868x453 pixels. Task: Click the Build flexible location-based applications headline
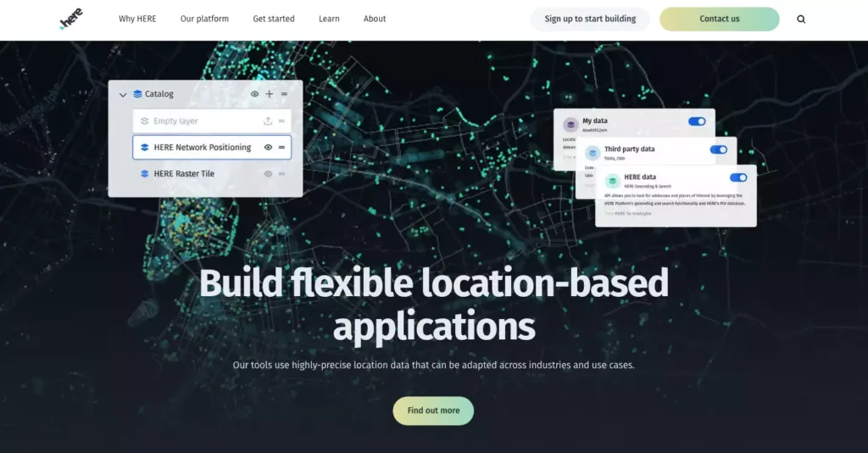434,305
